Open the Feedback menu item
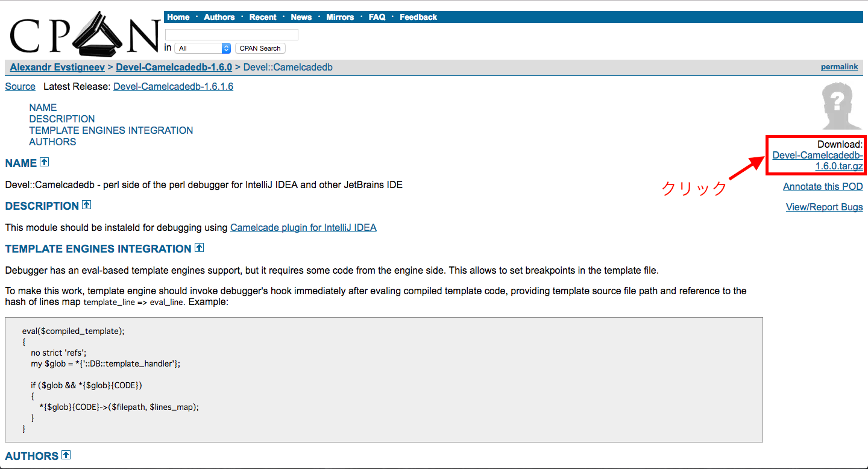This screenshot has width=868, height=469. pyautogui.click(x=418, y=17)
